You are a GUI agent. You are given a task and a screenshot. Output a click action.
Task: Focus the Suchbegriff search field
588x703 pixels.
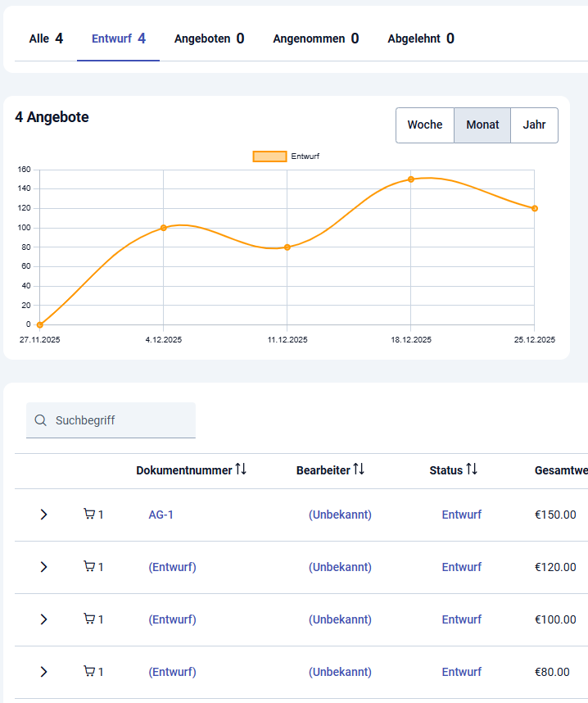coord(119,420)
